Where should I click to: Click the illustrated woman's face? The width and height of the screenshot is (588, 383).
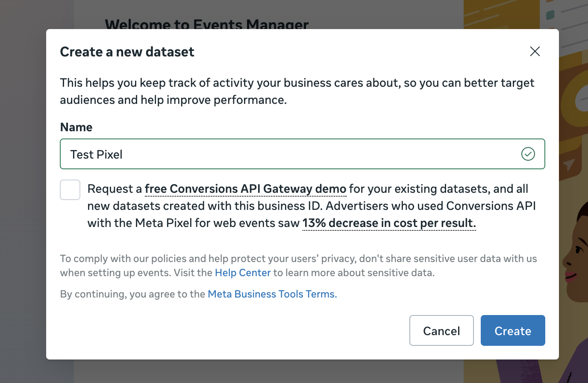point(575,256)
